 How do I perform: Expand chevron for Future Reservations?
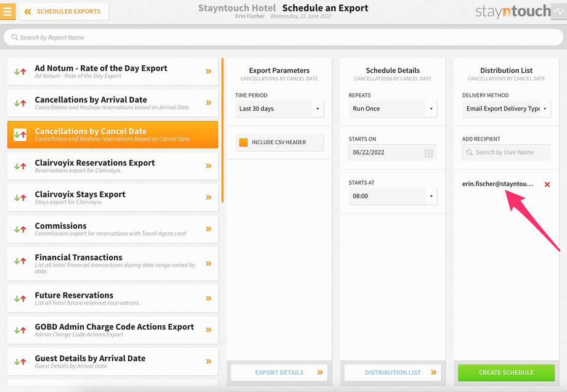point(209,298)
